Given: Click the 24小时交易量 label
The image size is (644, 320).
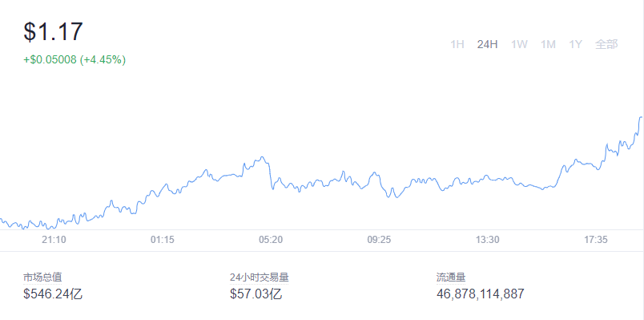Looking at the screenshot, I should pyautogui.click(x=260, y=277).
